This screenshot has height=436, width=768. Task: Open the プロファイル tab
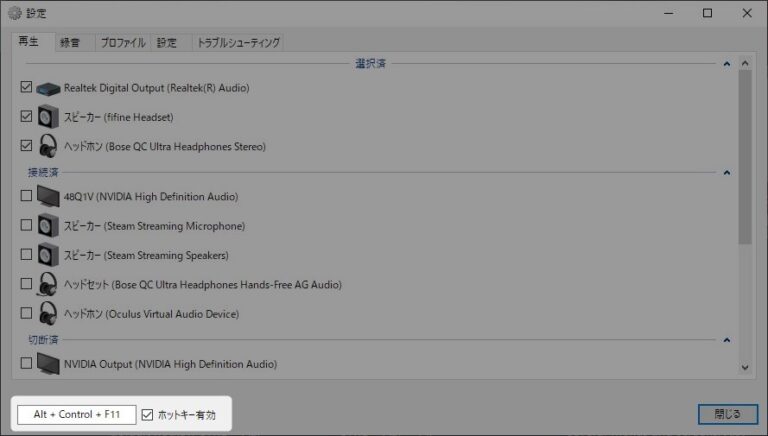[x=123, y=43]
